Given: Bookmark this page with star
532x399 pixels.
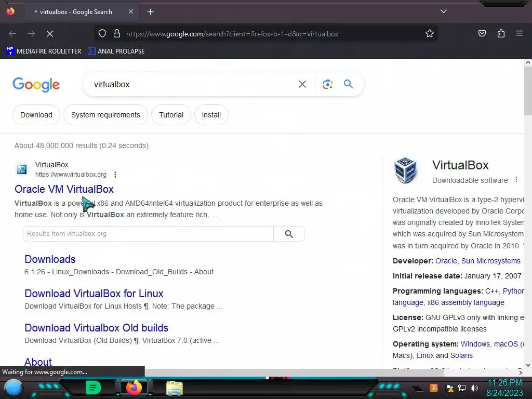Looking at the screenshot, I should (430, 34).
